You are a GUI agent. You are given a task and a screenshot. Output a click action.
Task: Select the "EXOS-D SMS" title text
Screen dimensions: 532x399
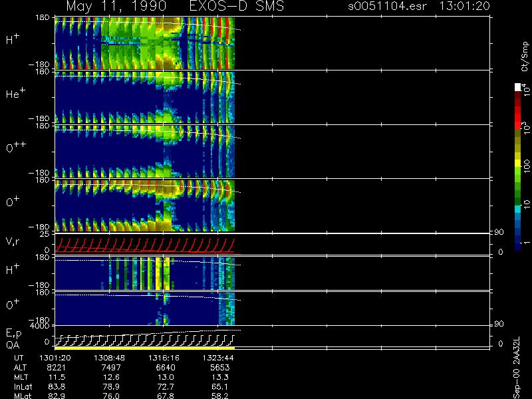coord(236,6)
